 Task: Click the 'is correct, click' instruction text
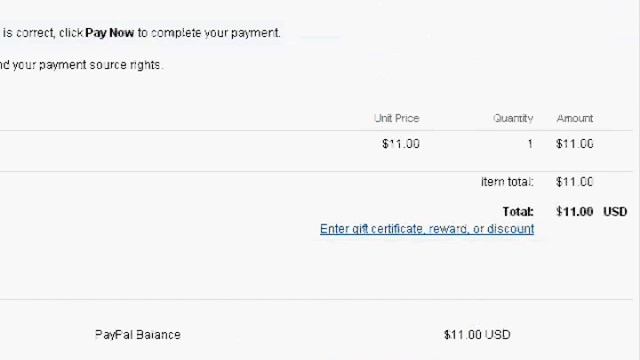[x=43, y=33]
